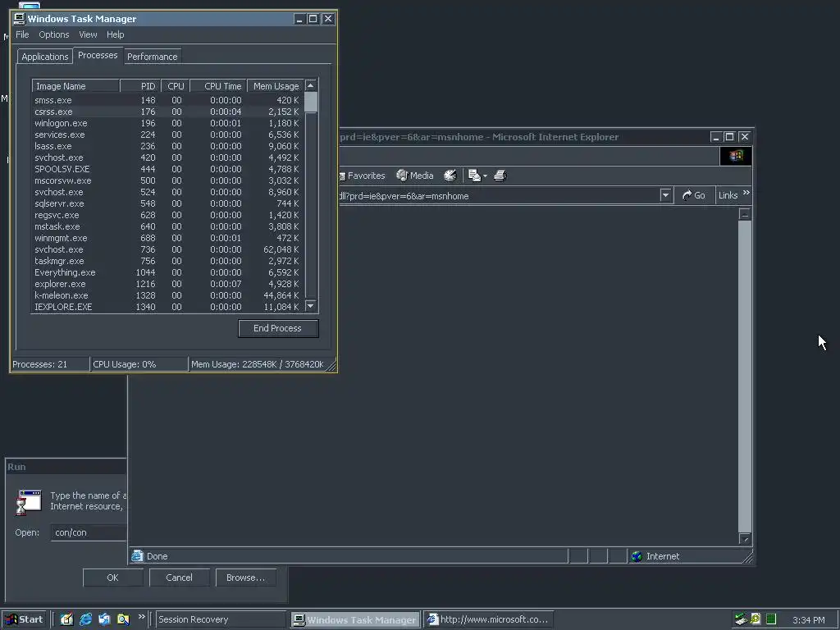Select the csrss.exe process row
This screenshot has width=840, height=630.
[x=167, y=112]
